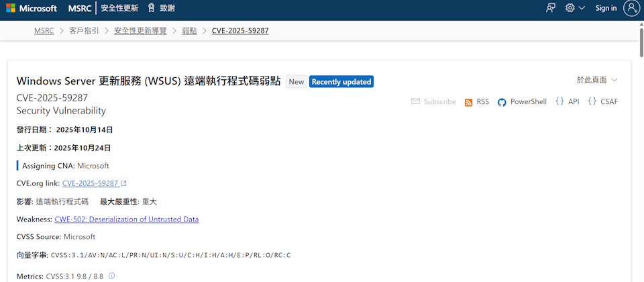Go to 弱點 breadcrumb link

189,31
